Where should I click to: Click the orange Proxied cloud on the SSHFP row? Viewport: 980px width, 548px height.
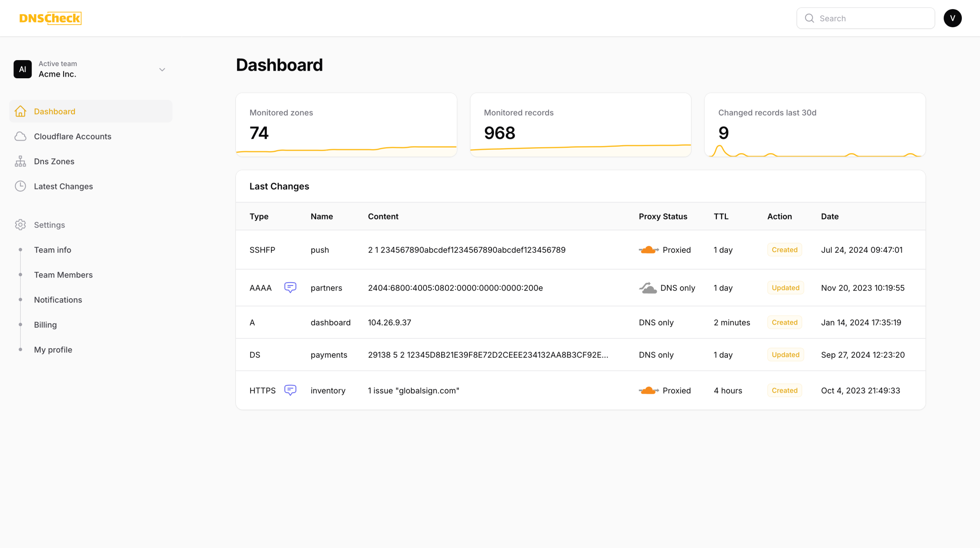[648, 249]
